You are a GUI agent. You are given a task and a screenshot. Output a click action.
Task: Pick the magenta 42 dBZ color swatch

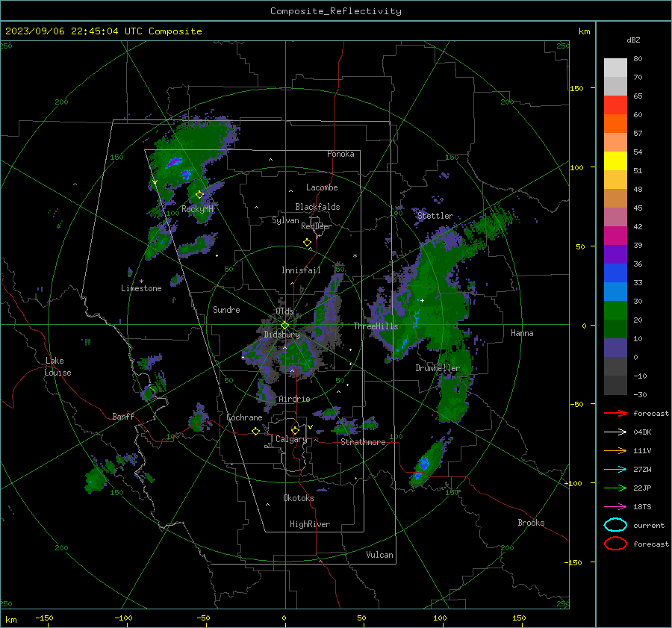(x=615, y=235)
